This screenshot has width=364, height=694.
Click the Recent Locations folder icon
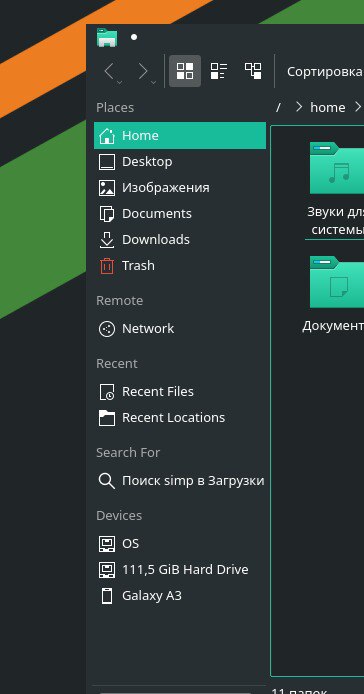(107, 418)
